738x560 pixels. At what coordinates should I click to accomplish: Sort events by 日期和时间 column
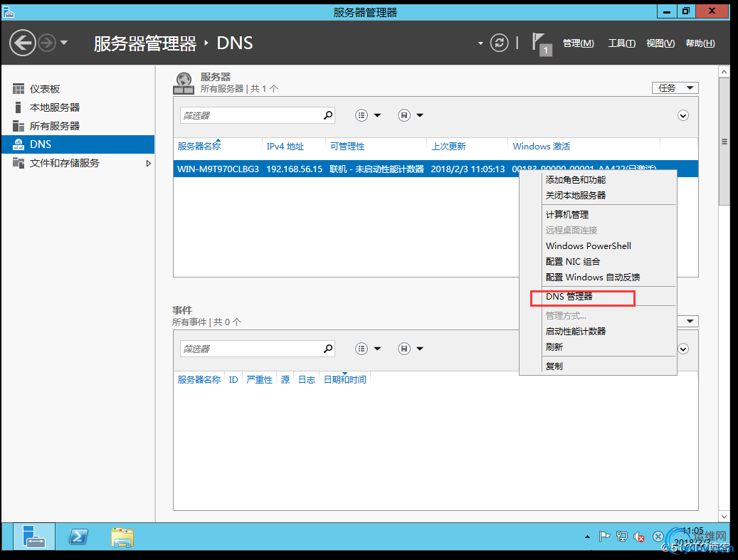(x=345, y=380)
